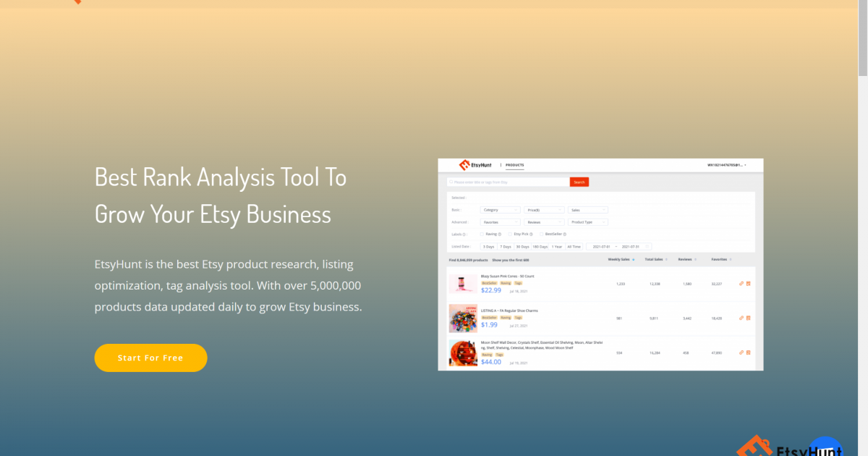868x456 pixels.
Task: Select the All Time listed date option
Action: (x=574, y=247)
